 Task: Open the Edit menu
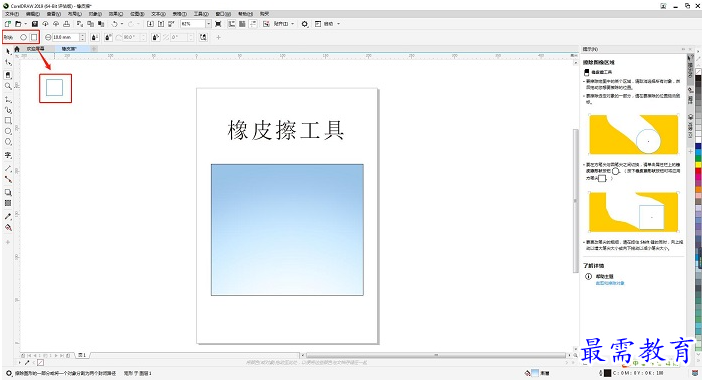(x=33, y=14)
